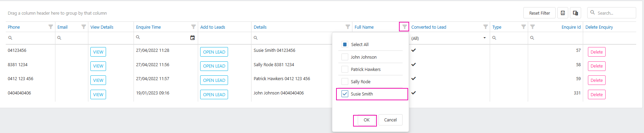This screenshot has width=644, height=133.
Task: Delete enquiry with id 331
Action: [x=597, y=94]
